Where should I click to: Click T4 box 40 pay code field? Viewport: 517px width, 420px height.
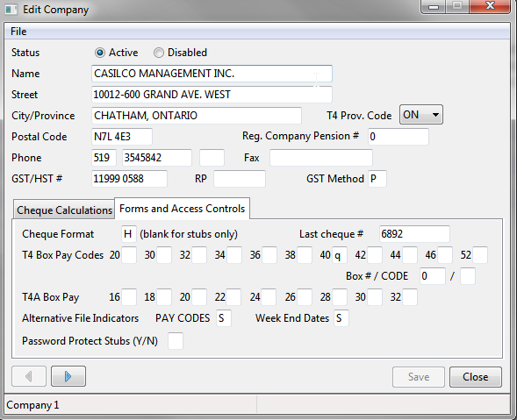(340, 255)
